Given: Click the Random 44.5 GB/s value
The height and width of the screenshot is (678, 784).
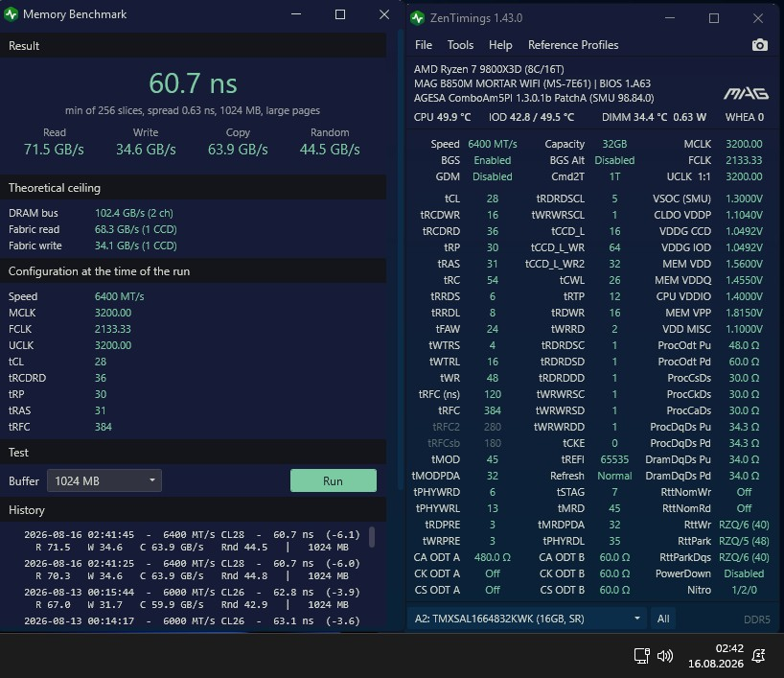Looking at the screenshot, I should point(330,150).
